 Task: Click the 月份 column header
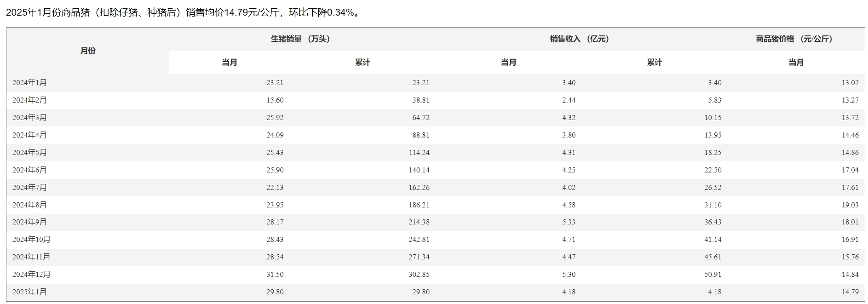(88, 51)
